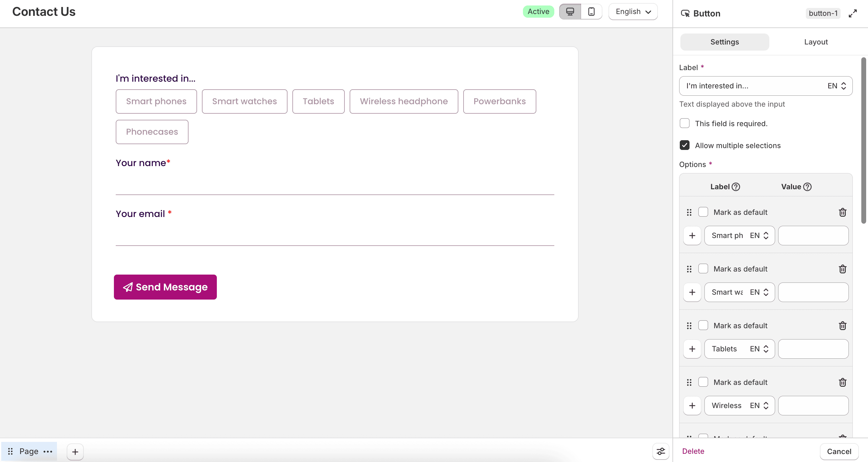The image size is (868, 462).
Task: Add option after Smart ph plus button
Action: click(x=692, y=235)
